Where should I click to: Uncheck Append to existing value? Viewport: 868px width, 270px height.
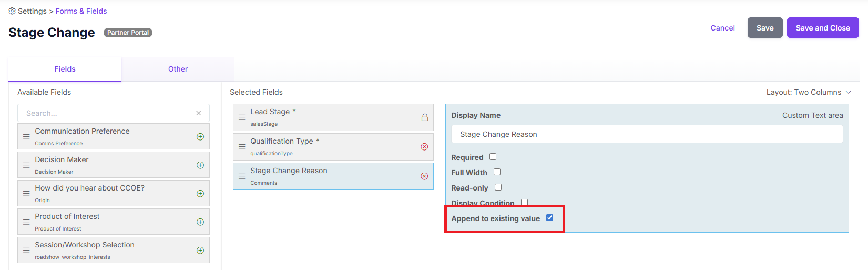click(x=550, y=218)
